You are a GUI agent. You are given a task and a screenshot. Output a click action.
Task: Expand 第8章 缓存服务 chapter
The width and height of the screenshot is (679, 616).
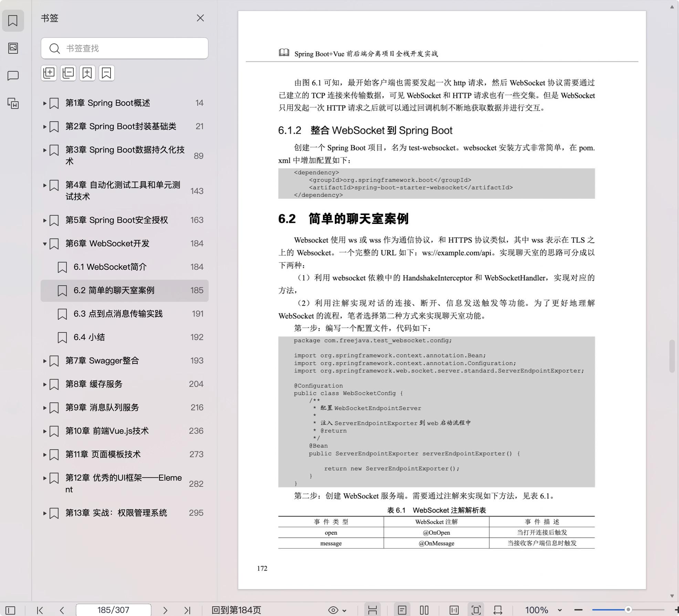tap(45, 384)
